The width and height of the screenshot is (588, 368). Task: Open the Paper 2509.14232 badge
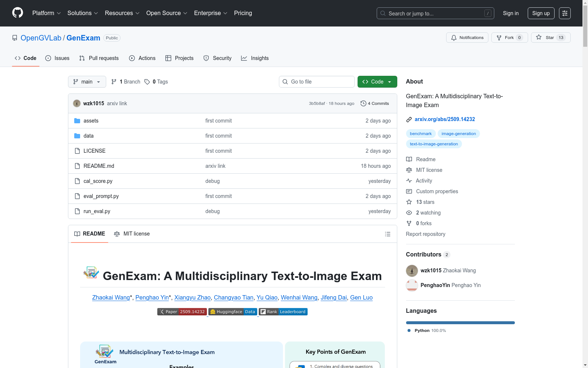(x=182, y=312)
